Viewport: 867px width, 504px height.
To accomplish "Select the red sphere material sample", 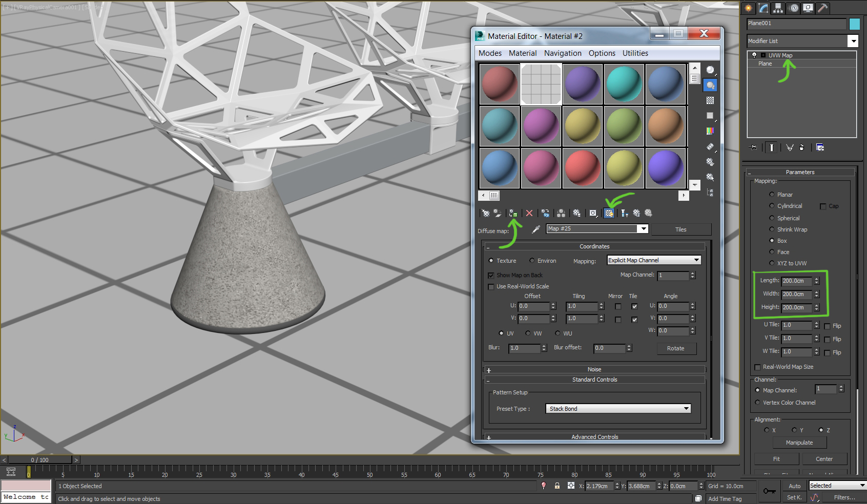I will tap(499, 83).
